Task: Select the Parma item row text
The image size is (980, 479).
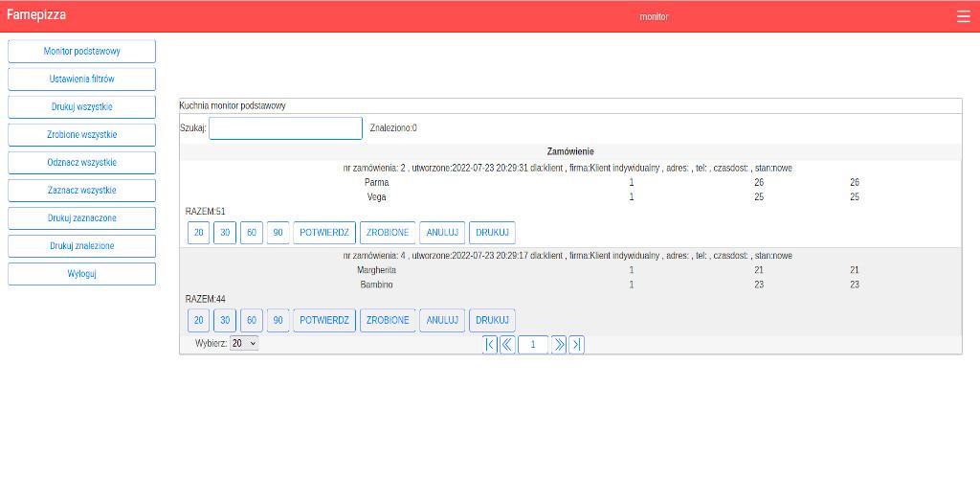Action: tap(376, 183)
